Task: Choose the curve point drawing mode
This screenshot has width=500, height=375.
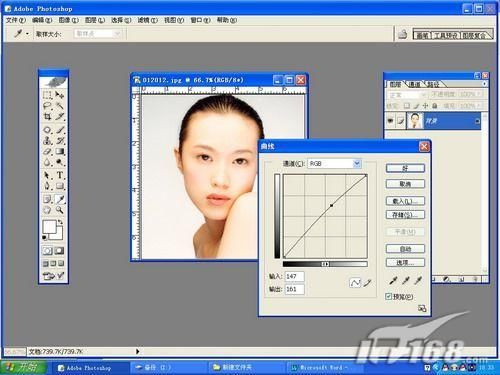Action: click(x=355, y=283)
